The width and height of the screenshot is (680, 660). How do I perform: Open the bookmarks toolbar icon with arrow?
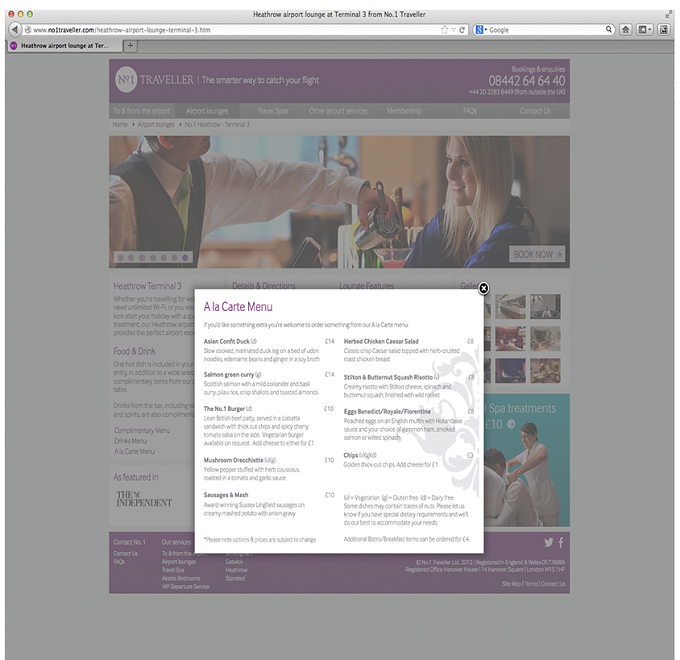coord(644,29)
